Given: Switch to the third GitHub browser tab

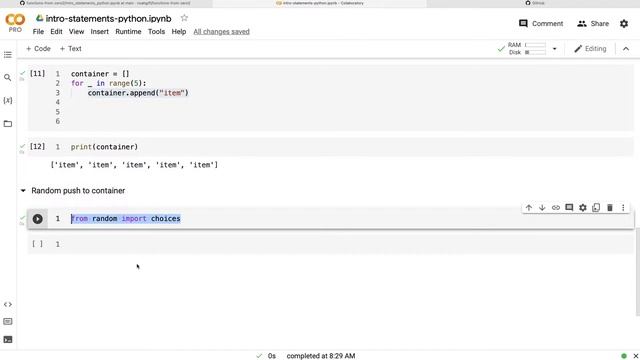Looking at the screenshot, I should click(x=533, y=3).
